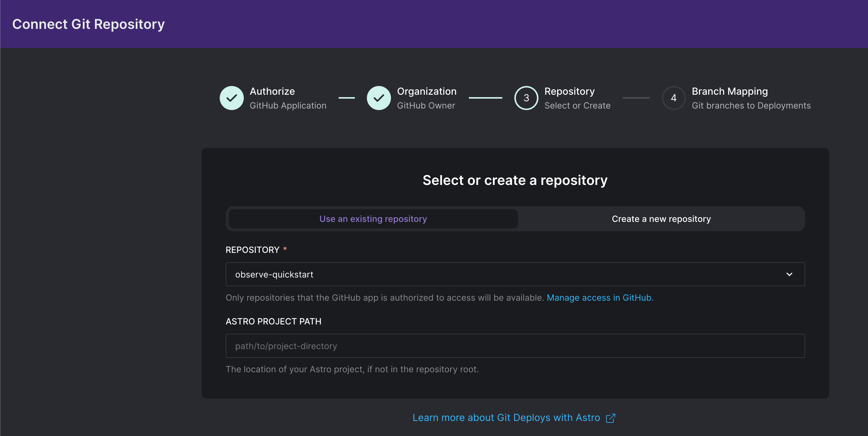Viewport: 868px width, 436px height.
Task: Select the Organization GitHub Owner step
Action: [426, 98]
